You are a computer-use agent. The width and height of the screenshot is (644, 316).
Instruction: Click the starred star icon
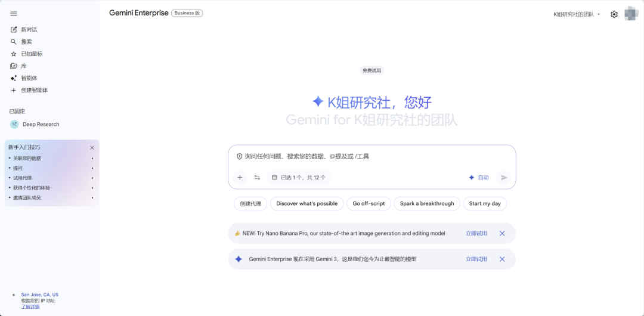(x=14, y=54)
